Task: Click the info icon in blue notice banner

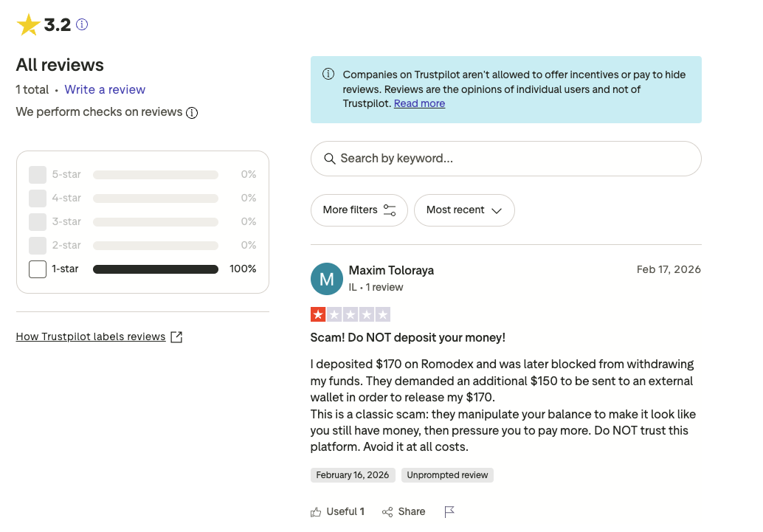Action: [328, 75]
